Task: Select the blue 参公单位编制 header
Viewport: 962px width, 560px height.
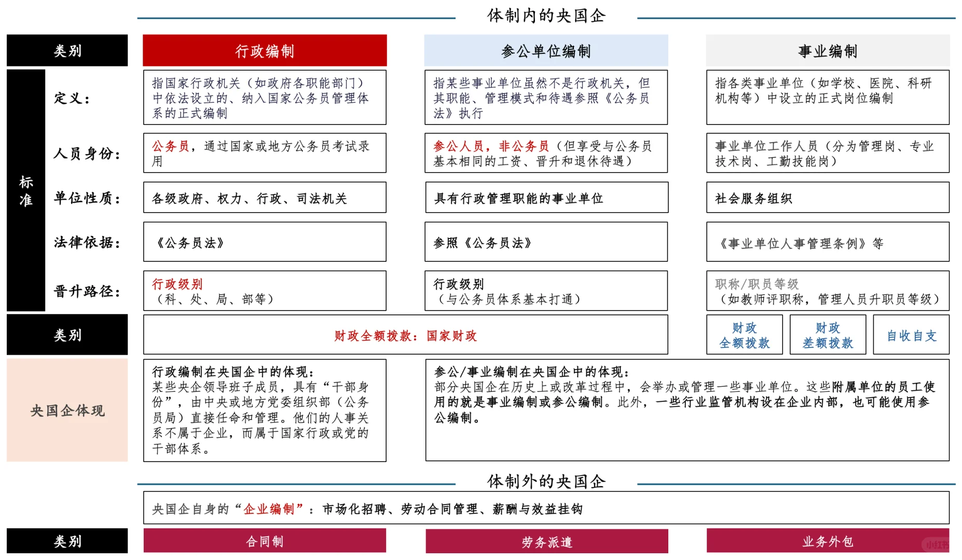Action: tap(546, 50)
